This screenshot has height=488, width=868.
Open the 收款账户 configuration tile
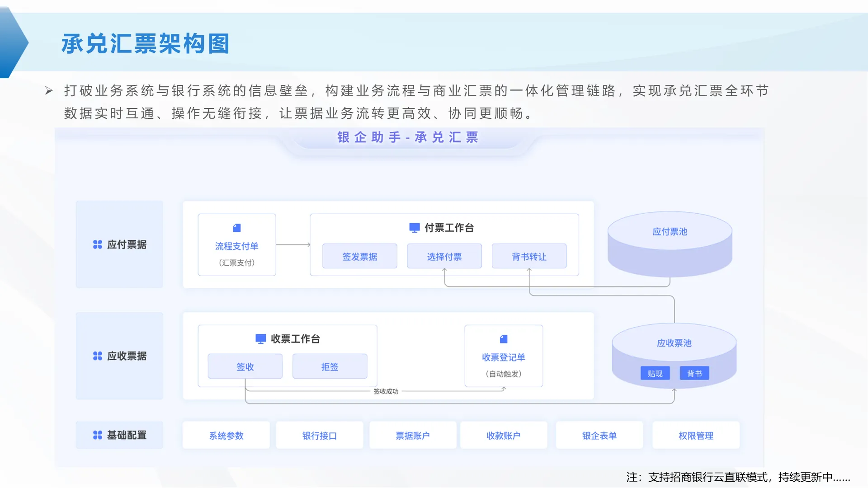[504, 435]
